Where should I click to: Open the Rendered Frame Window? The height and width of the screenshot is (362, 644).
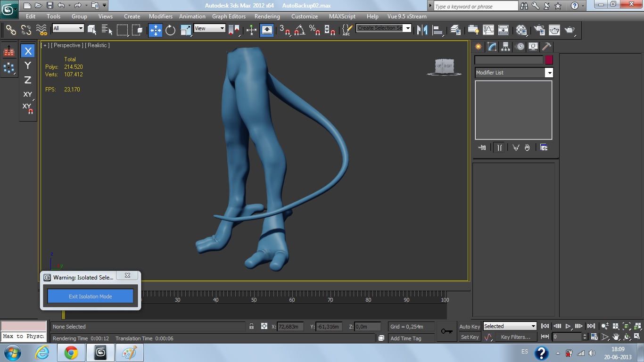554,30
